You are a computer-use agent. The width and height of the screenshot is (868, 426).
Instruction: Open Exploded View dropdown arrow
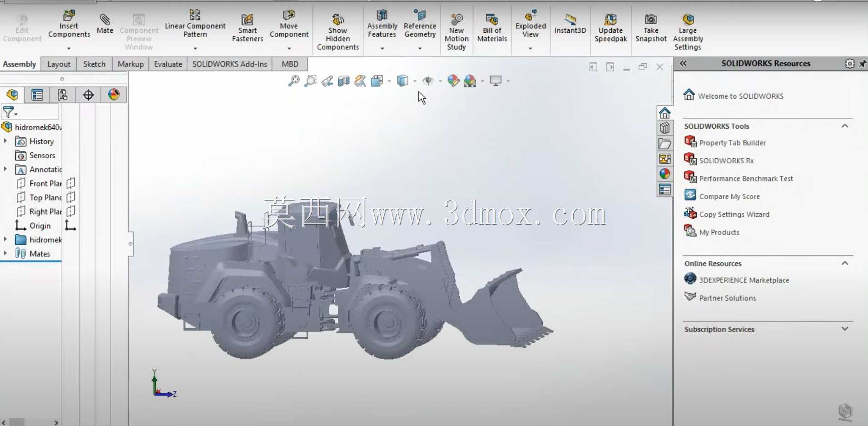click(x=530, y=48)
